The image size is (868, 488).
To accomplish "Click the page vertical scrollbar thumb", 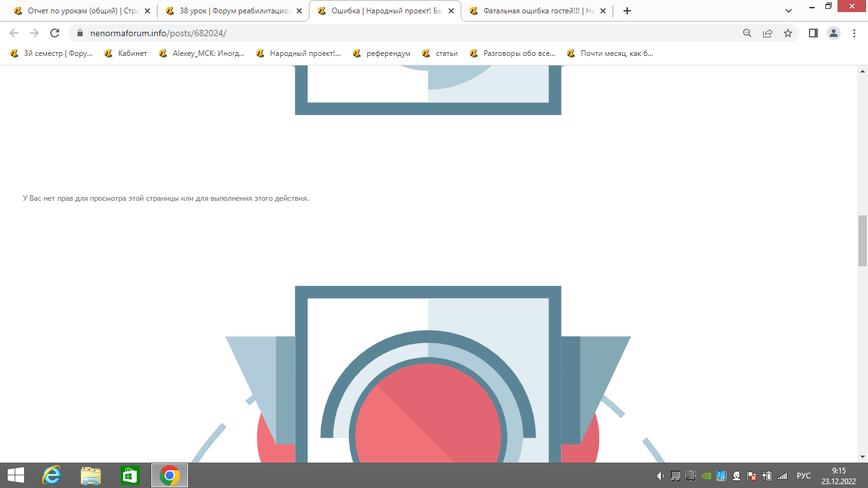I will pos(862,240).
